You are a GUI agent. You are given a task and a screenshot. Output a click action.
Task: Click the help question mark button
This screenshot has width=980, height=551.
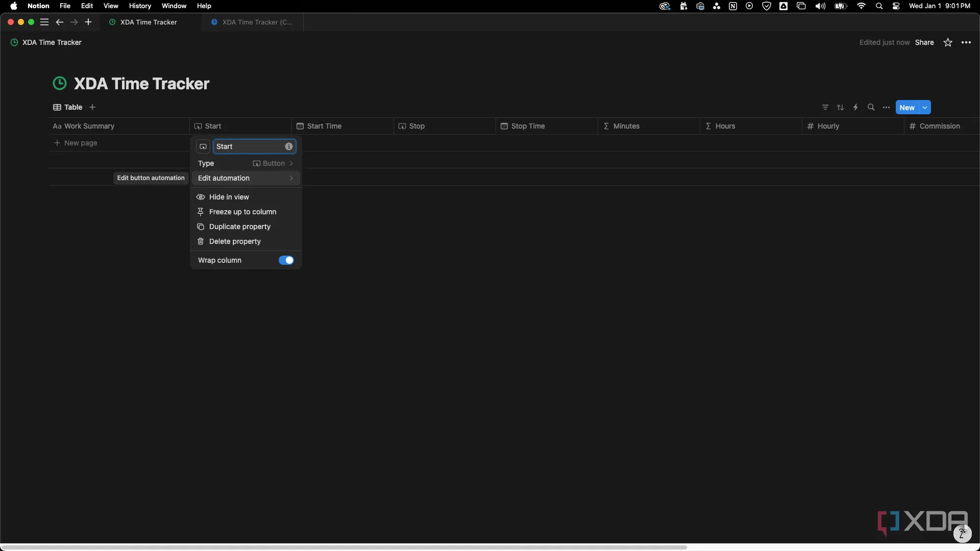(962, 534)
